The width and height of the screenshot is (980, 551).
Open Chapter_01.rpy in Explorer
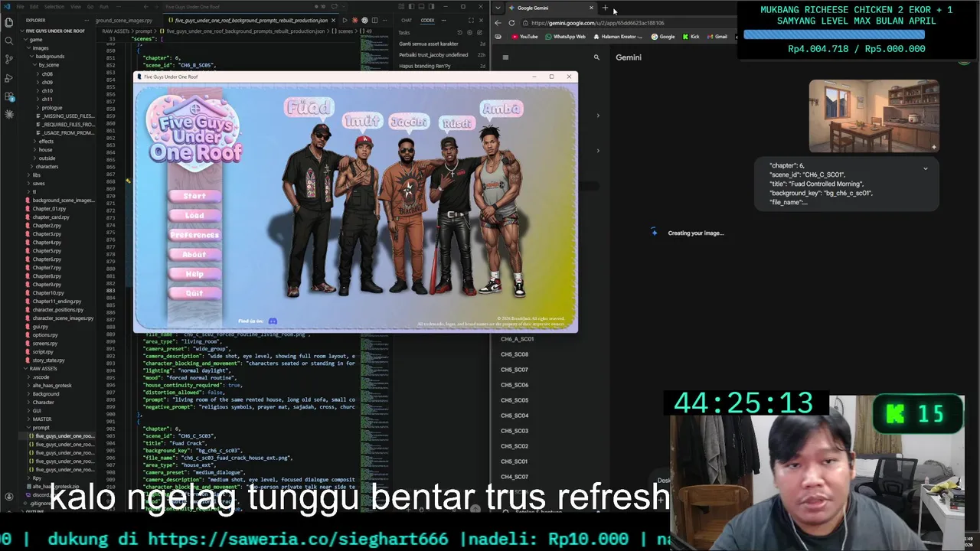point(49,208)
